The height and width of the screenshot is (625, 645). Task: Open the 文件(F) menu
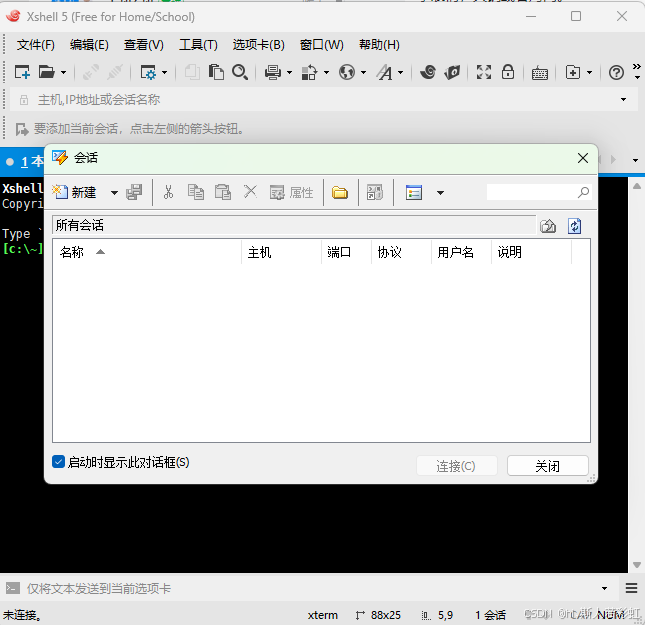point(35,44)
